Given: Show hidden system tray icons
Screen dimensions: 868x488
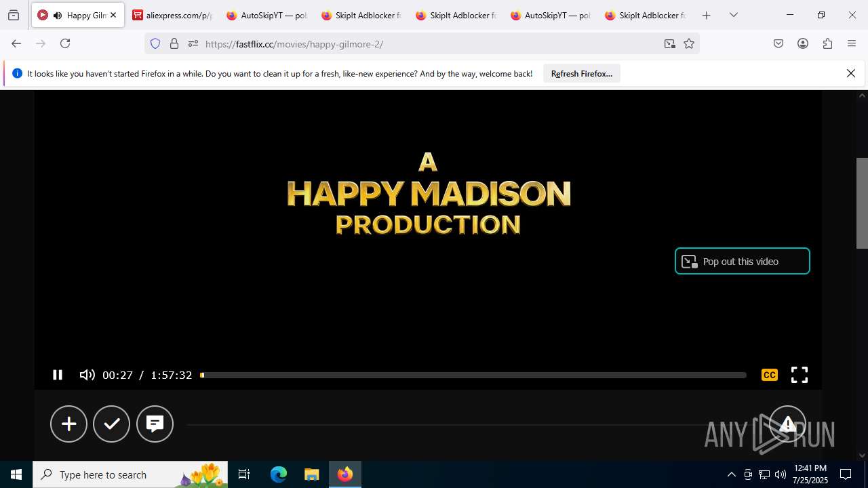Looking at the screenshot, I should (x=732, y=474).
